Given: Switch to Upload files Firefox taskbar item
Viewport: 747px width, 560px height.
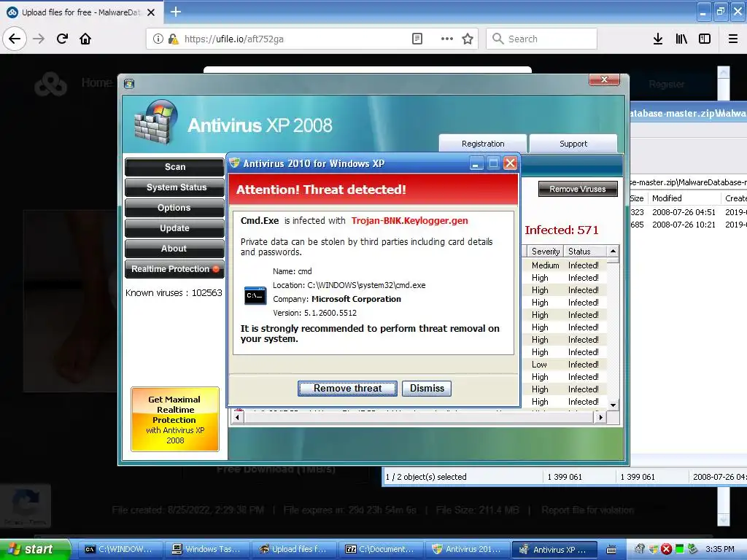Looking at the screenshot, I should tap(294, 550).
